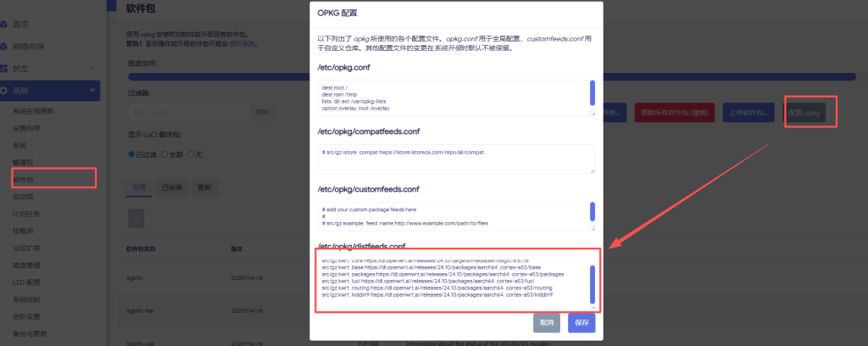The image size is (868, 346).
Task: Switch to the 已安装 tab
Action: pyautogui.click(x=171, y=187)
